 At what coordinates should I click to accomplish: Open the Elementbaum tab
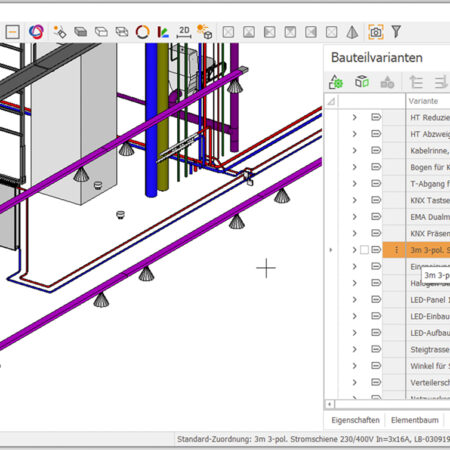point(415,420)
